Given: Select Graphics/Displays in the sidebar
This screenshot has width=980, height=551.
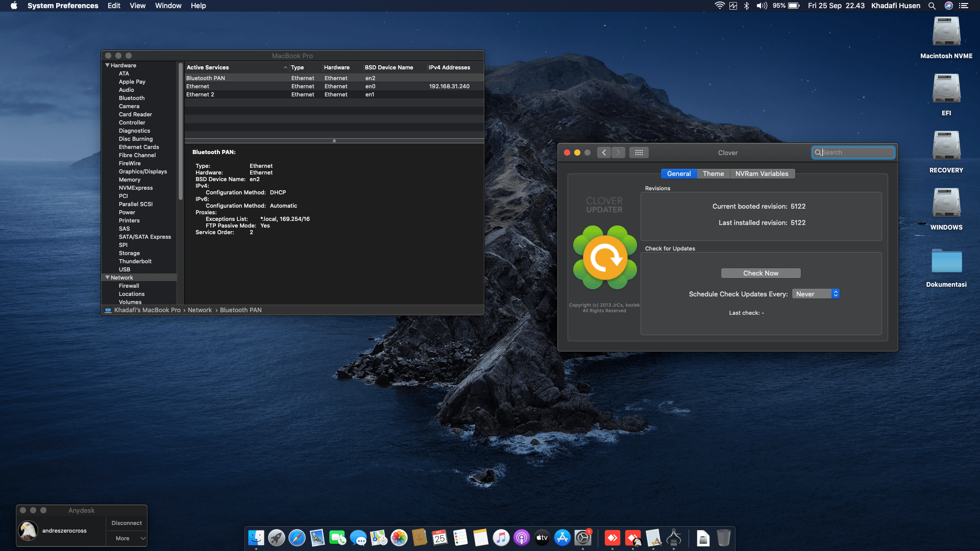Looking at the screenshot, I should coord(143,171).
